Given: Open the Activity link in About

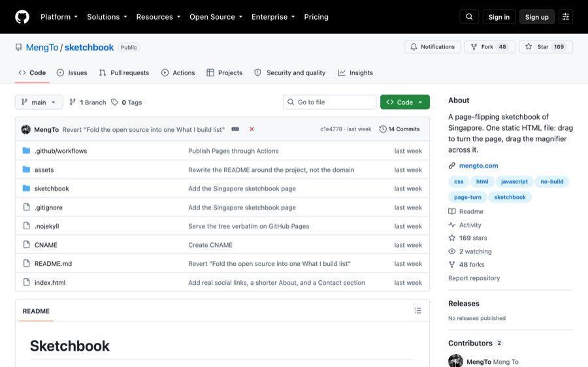Looking at the screenshot, I should click(x=465, y=225).
